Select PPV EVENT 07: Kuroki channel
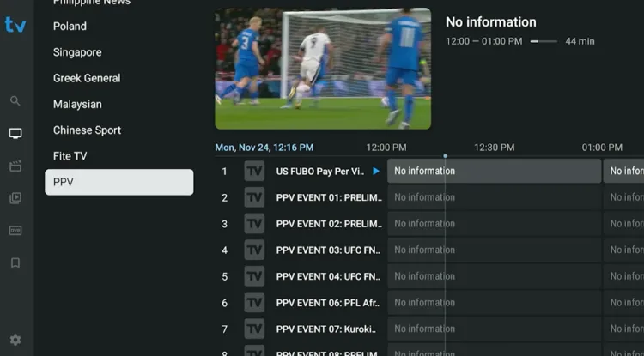Image resolution: width=644 pixels, height=356 pixels. pos(326,329)
